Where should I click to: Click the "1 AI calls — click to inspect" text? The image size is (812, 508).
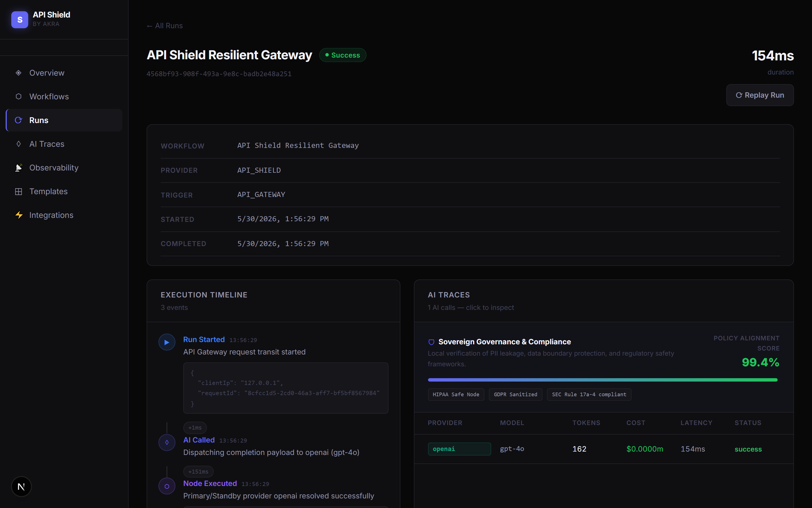[471, 308]
